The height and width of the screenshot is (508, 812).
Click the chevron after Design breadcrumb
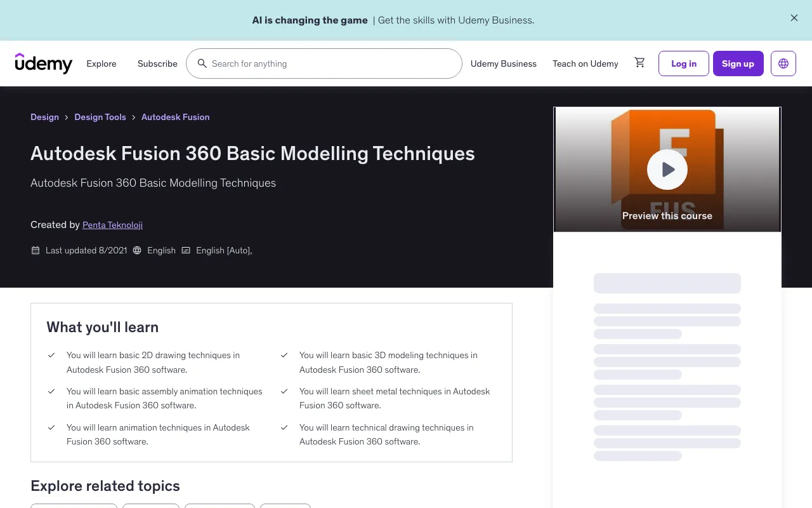coord(66,117)
